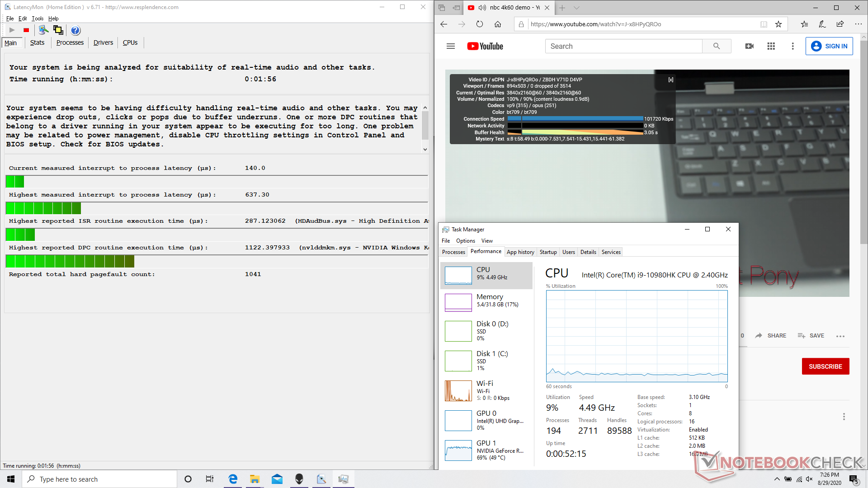Close the stats for nerds overlay
The image size is (868, 488).
(x=671, y=80)
